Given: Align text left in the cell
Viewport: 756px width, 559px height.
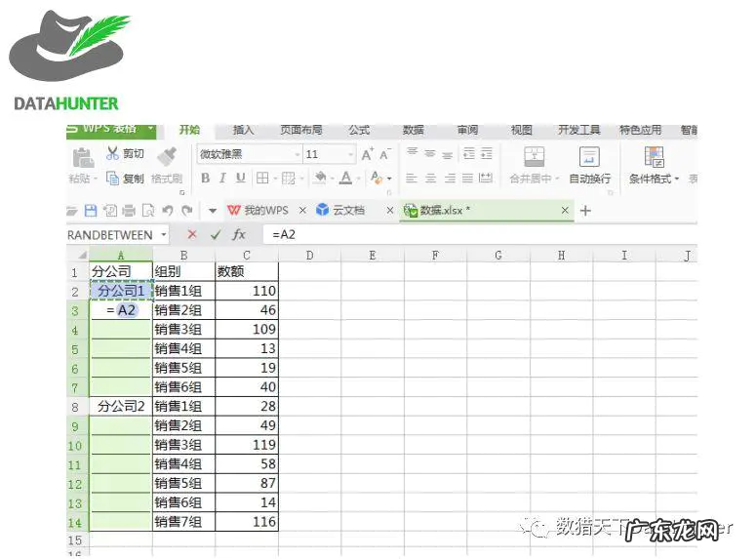Looking at the screenshot, I should [412, 179].
